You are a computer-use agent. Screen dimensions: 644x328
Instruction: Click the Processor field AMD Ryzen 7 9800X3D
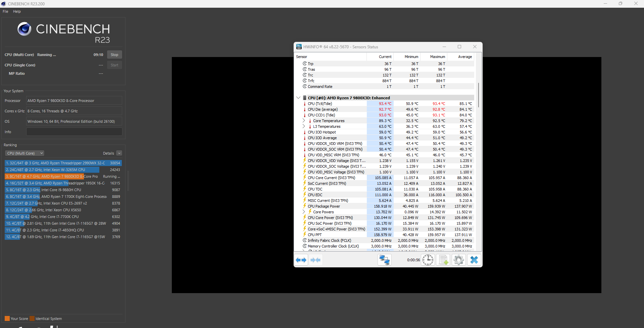coord(74,101)
